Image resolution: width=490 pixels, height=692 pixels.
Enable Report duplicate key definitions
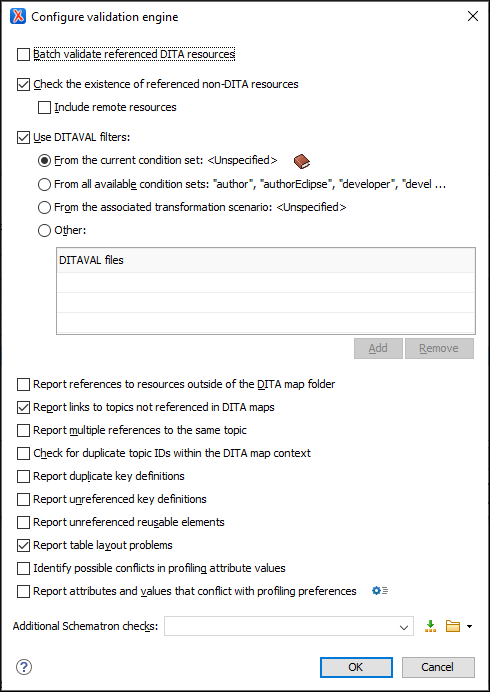[x=23, y=476]
